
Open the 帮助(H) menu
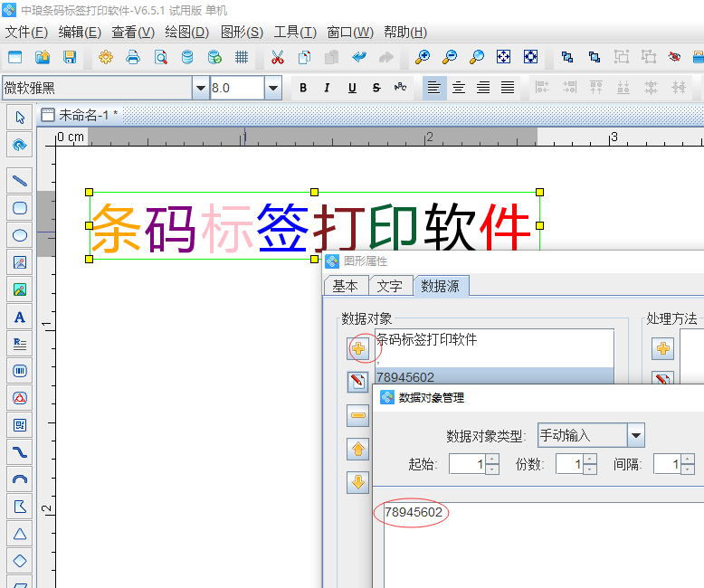click(405, 33)
